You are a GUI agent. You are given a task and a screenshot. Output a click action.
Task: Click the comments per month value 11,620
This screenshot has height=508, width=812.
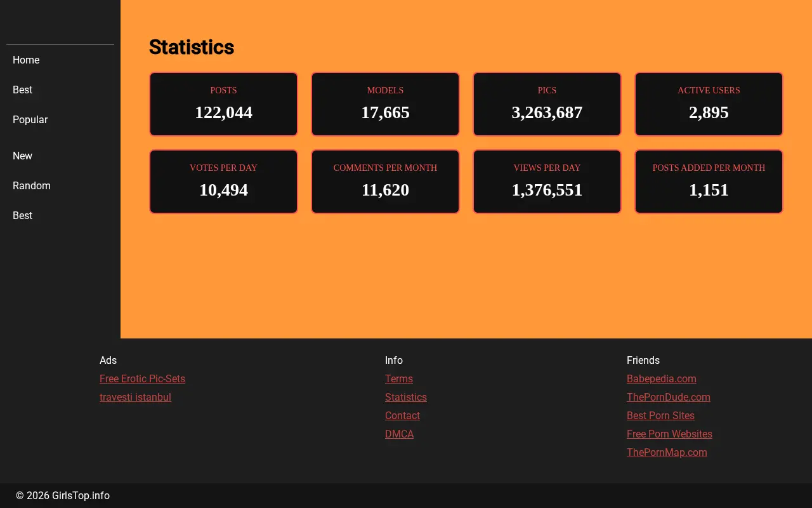point(385,190)
